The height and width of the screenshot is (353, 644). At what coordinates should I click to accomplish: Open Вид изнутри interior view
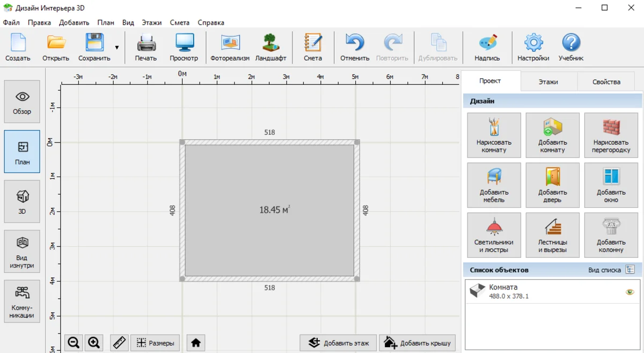[x=22, y=251]
